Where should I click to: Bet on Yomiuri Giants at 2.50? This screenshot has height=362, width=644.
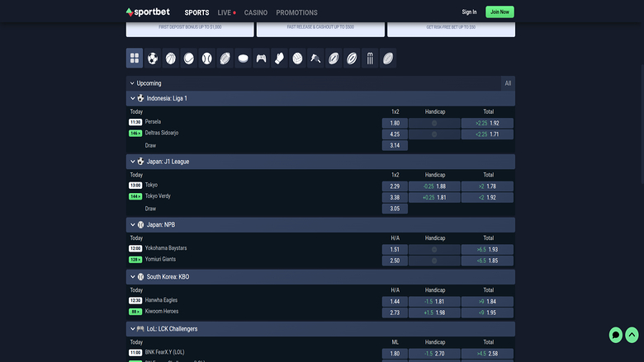395,261
